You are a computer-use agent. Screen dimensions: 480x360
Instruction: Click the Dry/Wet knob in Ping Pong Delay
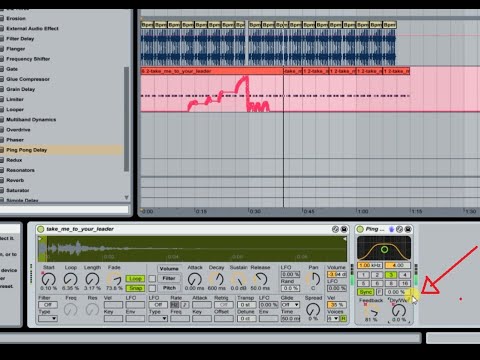pos(398,311)
